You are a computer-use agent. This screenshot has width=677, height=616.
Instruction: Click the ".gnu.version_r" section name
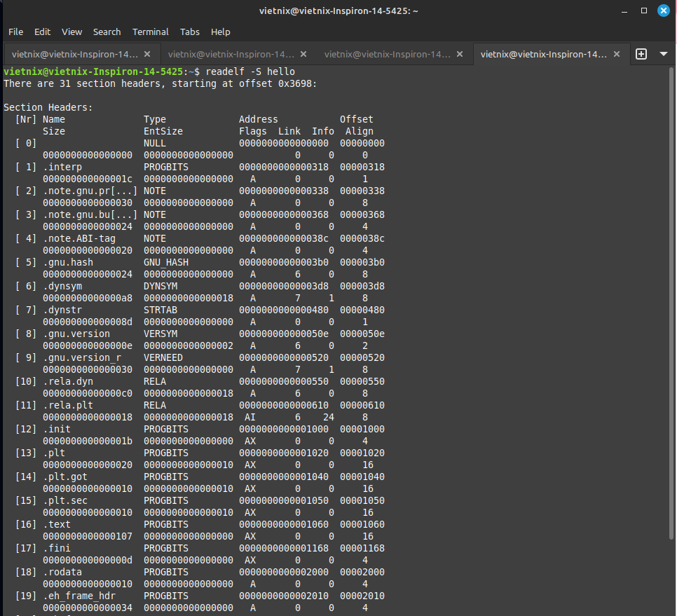pyautogui.click(x=82, y=358)
